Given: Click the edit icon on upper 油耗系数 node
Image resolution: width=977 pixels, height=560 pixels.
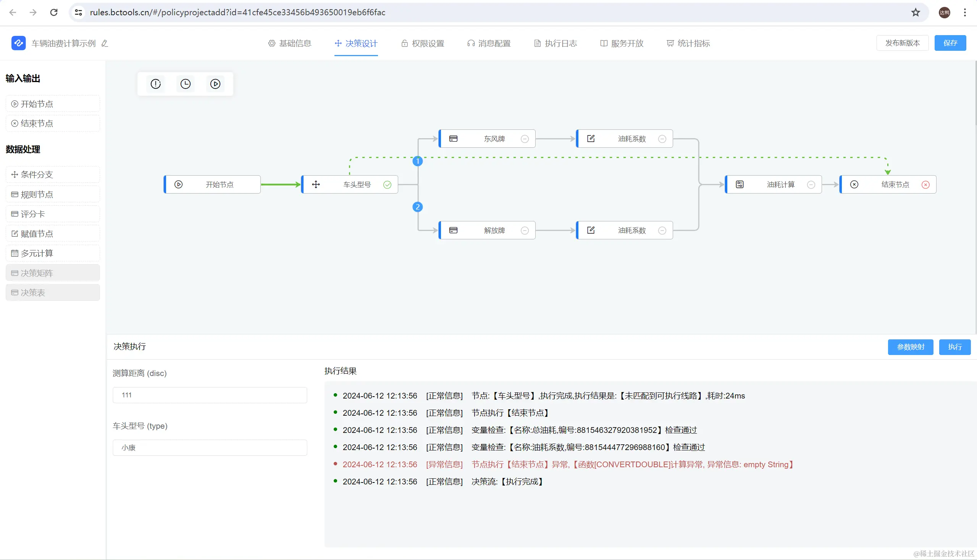Looking at the screenshot, I should [x=591, y=139].
